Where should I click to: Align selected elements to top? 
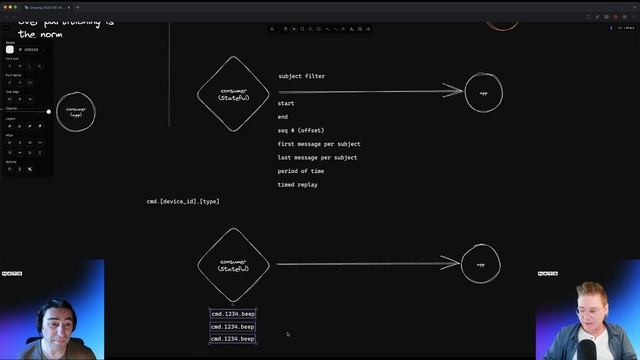pyautogui.click(x=10, y=153)
